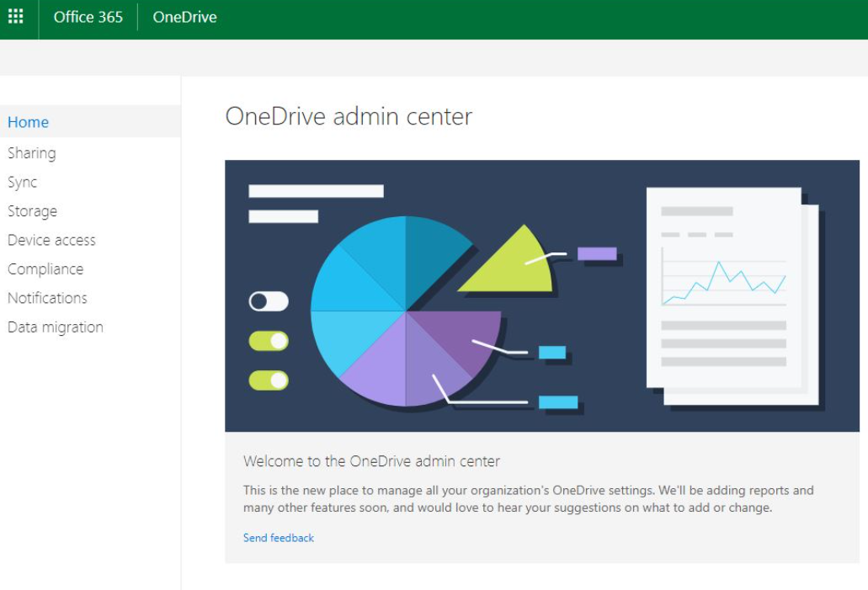Image resolution: width=868 pixels, height=590 pixels.
Task: Navigate to Device access
Action: tap(51, 240)
